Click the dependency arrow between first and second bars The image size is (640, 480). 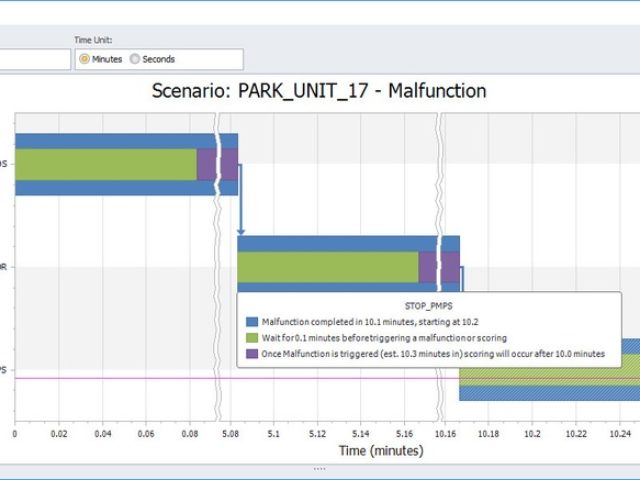(241, 199)
